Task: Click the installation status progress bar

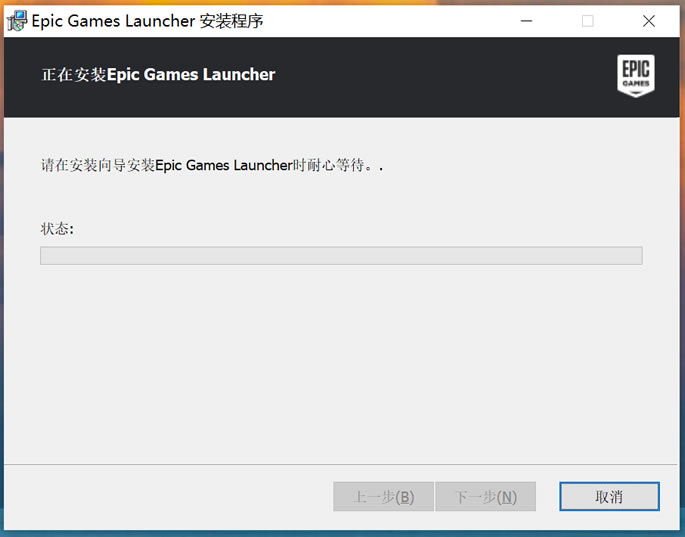Action: click(x=341, y=256)
